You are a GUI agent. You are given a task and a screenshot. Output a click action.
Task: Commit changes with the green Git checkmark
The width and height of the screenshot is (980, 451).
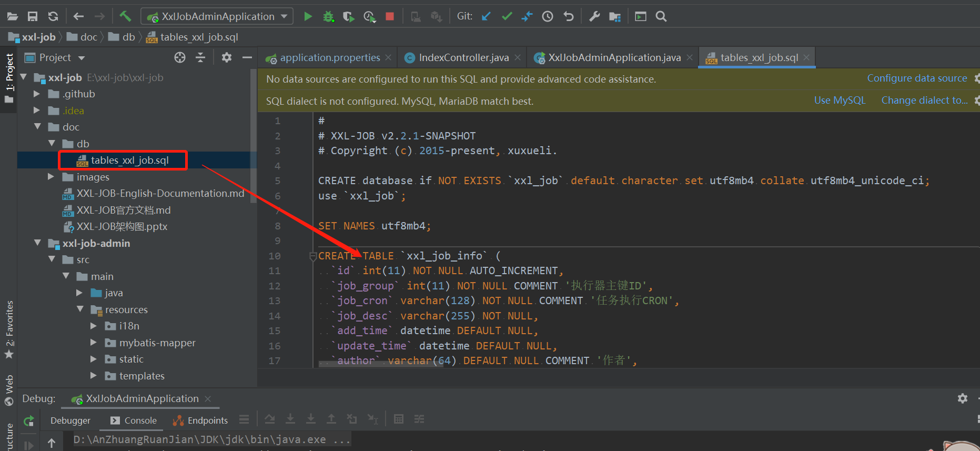click(507, 16)
